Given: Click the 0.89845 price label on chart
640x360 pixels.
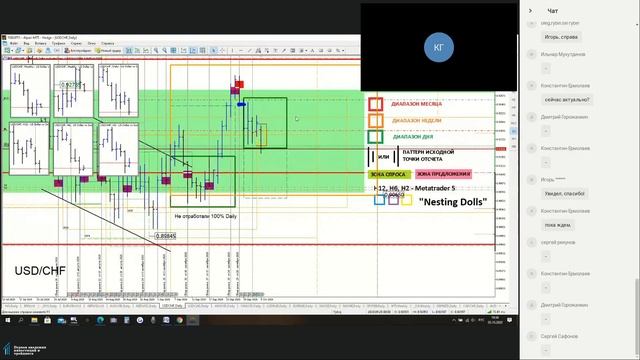Looking at the screenshot, I should 166,236.
